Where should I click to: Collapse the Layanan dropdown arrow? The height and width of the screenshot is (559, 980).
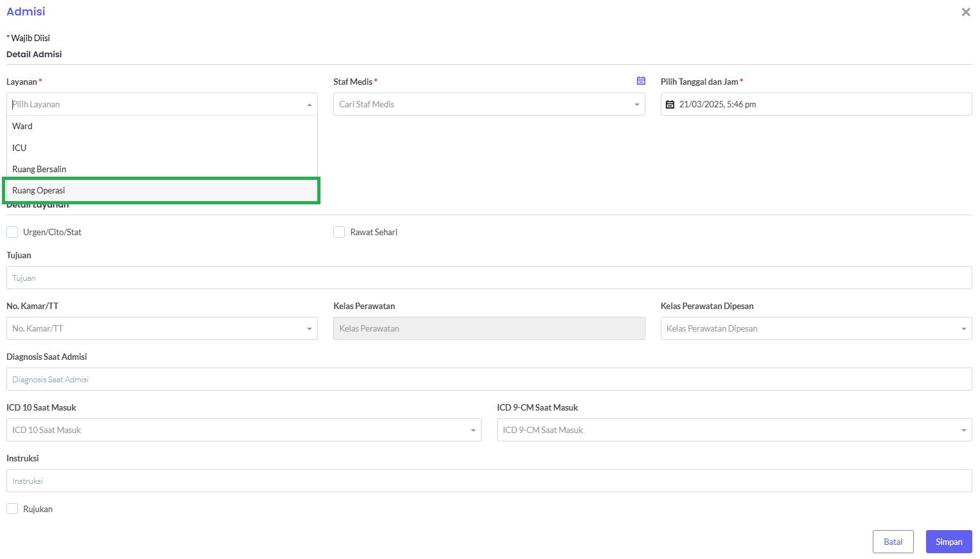point(309,105)
